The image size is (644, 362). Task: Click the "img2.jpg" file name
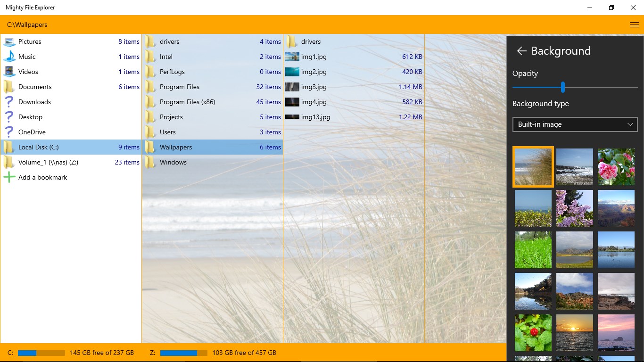point(314,72)
